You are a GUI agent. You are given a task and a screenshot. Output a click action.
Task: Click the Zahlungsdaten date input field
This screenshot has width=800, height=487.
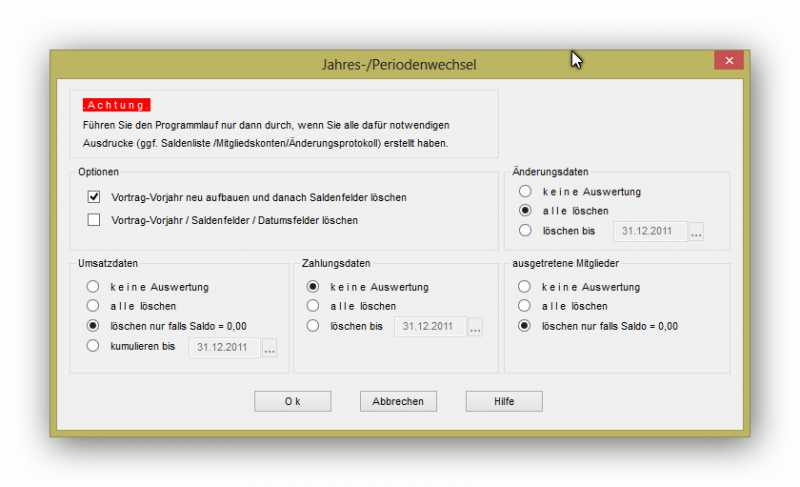pos(430,327)
